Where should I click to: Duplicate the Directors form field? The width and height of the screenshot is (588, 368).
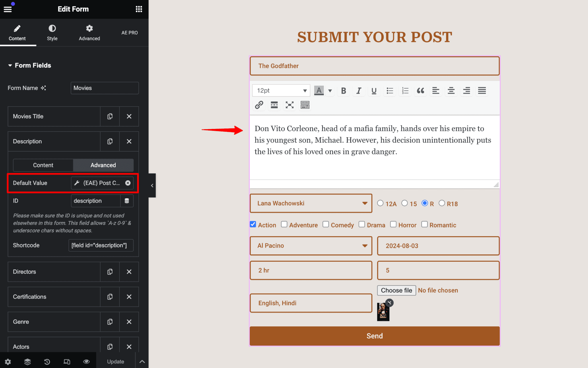(x=110, y=272)
